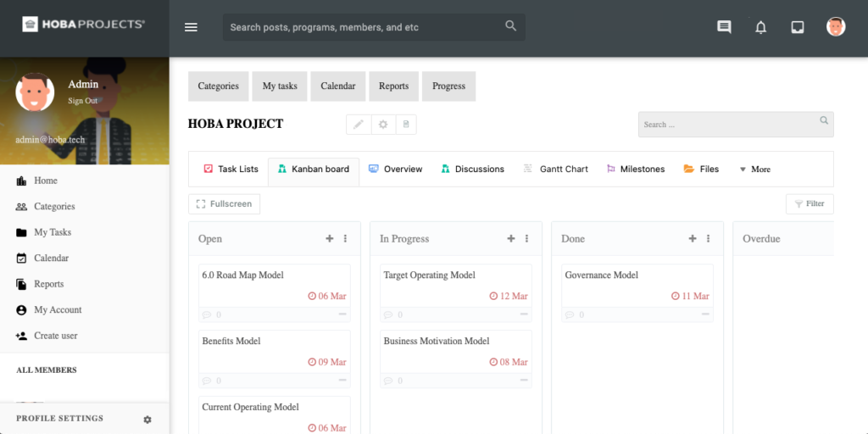
Task: Open the In Progress column options menu
Action: click(526, 239)
